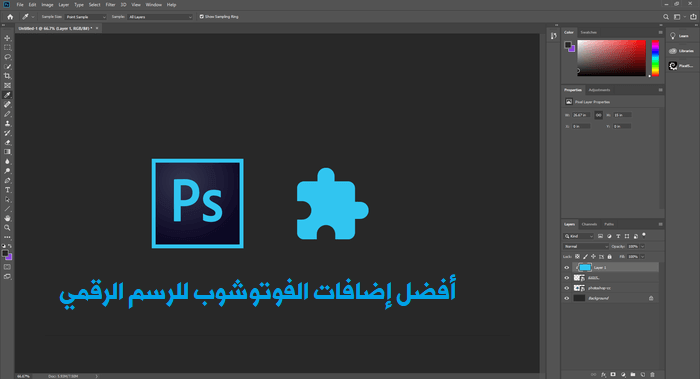
Task: Select the Clone Stamp tool
Action: coord(7,124)
